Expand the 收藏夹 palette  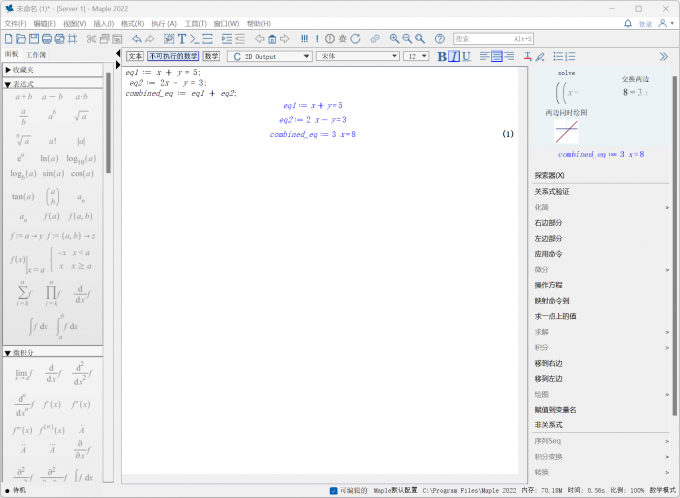[x=8, y=70]
